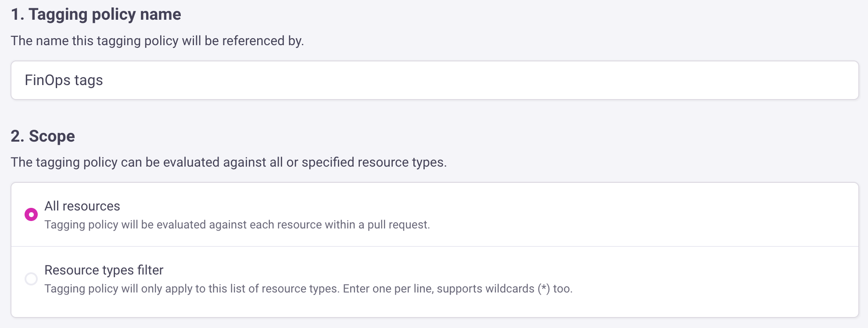Click the Scope section heading
This screenshot has width=868, height=328.
click(x=43, y=136)
